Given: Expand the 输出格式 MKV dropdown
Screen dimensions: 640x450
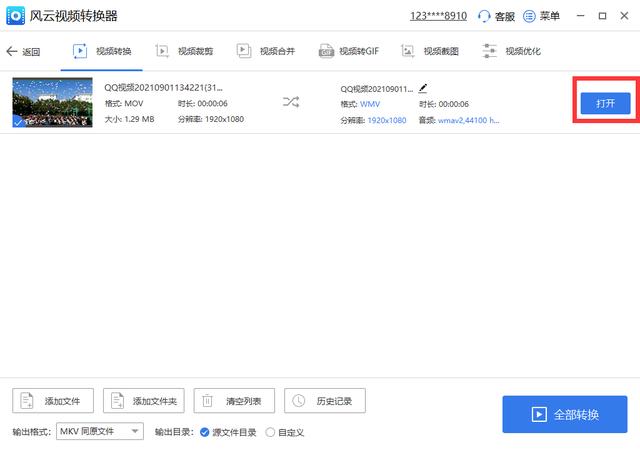Looking at the screenshot, I should (100, 431).
